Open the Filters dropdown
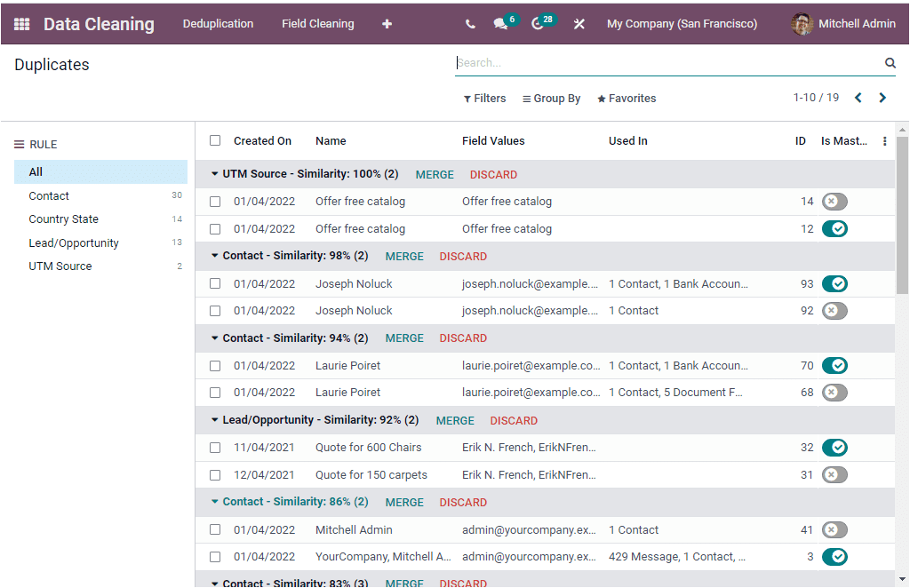 [484, 99]
